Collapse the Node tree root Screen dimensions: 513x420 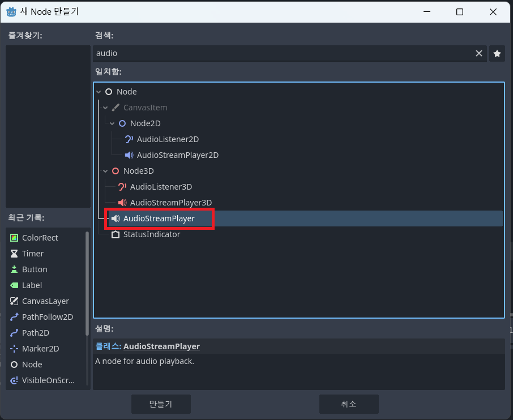click(x=99, y=92)
